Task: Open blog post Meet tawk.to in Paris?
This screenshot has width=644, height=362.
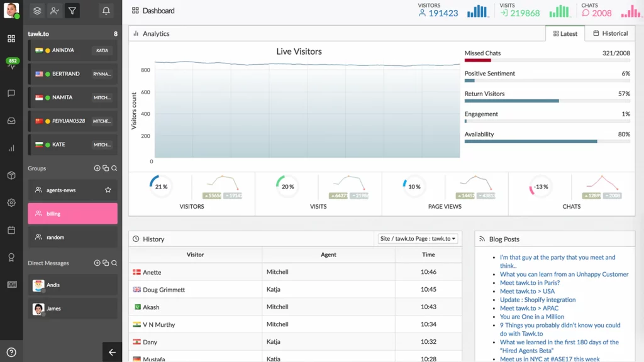Action: 530,282
